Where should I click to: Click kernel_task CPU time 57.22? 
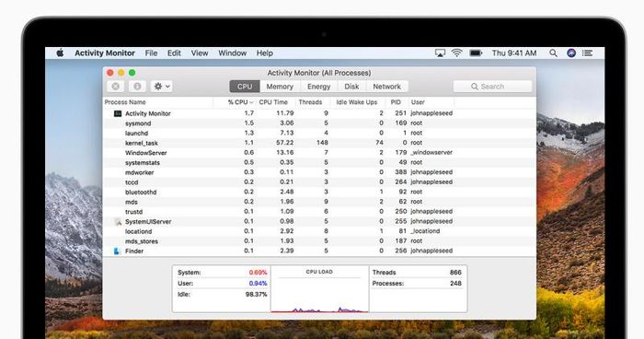click(284, 143)
